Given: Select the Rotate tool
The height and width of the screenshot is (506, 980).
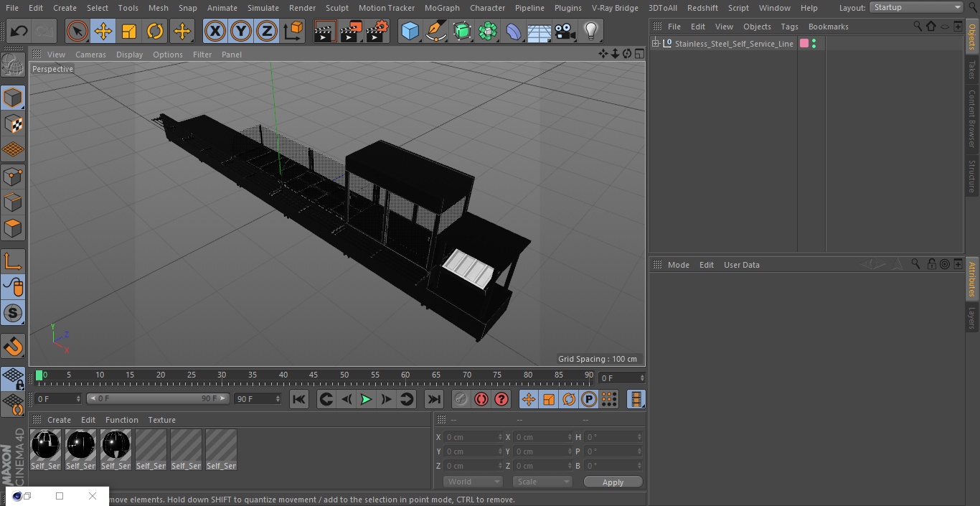Looking at the screenshot, I should point(155,31).
